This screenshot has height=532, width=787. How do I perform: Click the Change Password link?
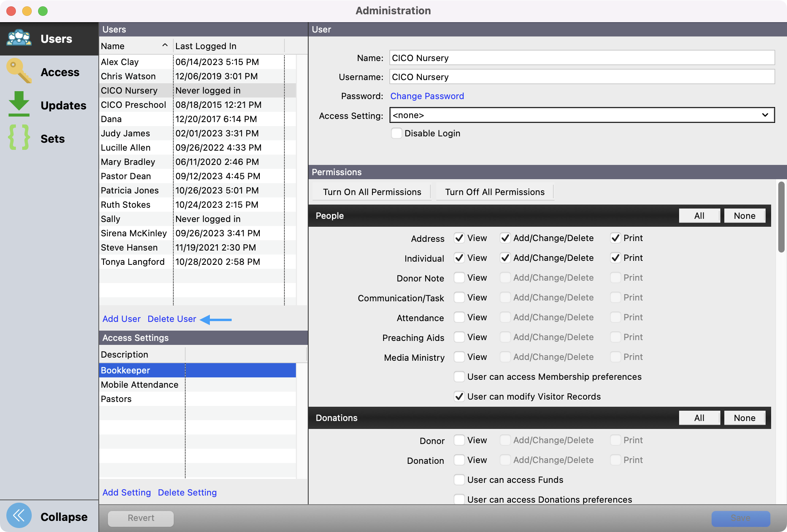427,96
